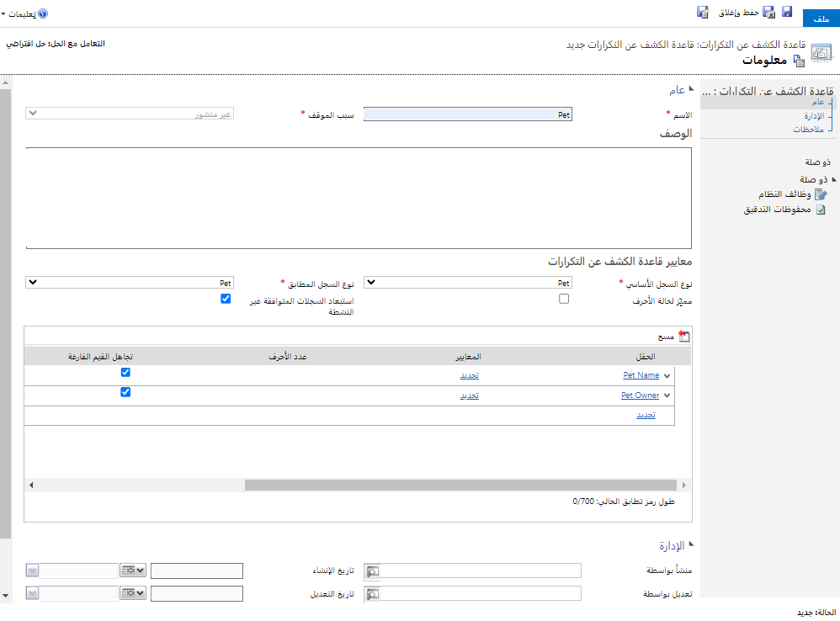
Task: Uncheck استبعاد السجلات المتوافقة غير النشطة checkbox
Action: 226,299
